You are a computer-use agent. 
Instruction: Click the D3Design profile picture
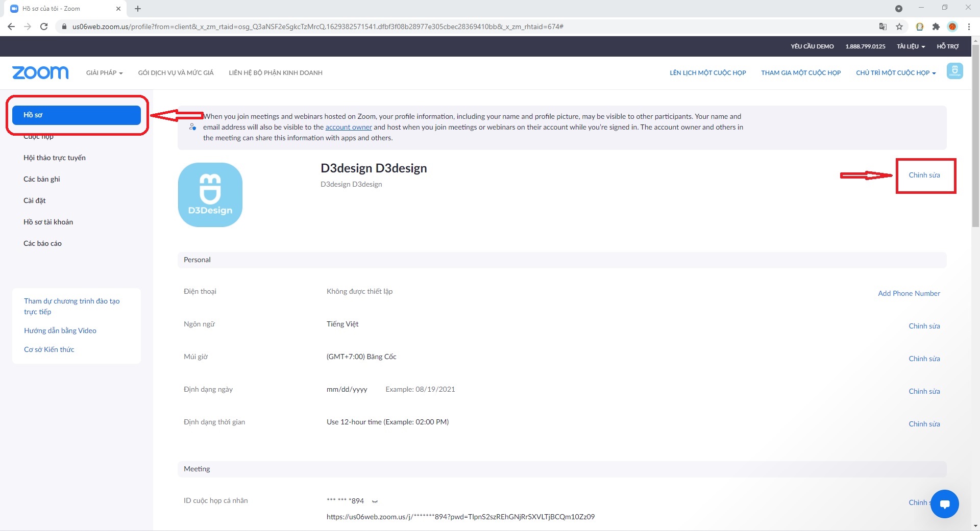[x=210, y=195]
